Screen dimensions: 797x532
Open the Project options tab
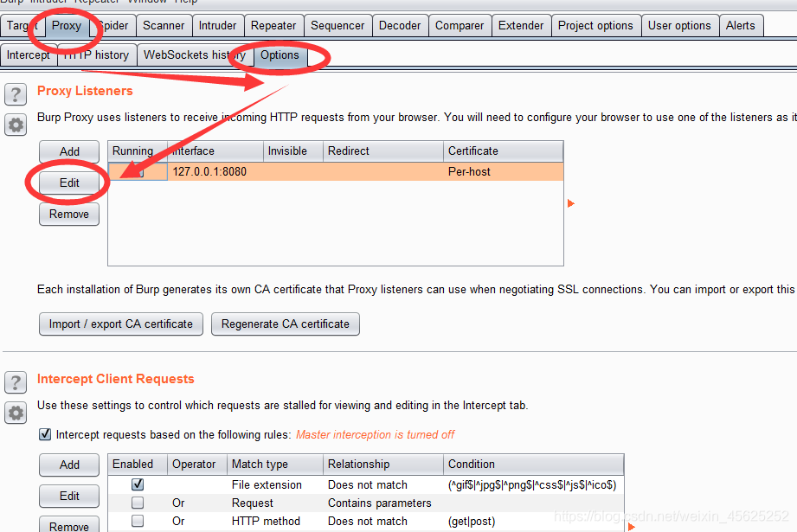point(595,25)
